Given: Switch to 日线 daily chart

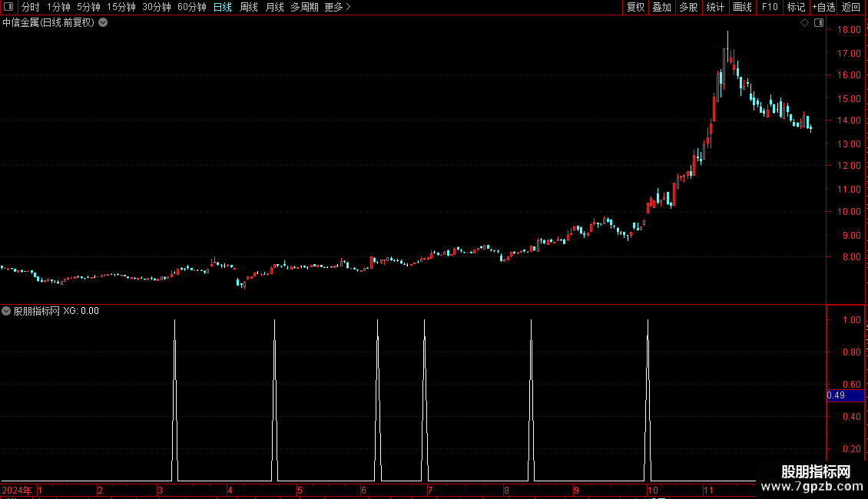Looking at the screenshot, I should (223, 7).
